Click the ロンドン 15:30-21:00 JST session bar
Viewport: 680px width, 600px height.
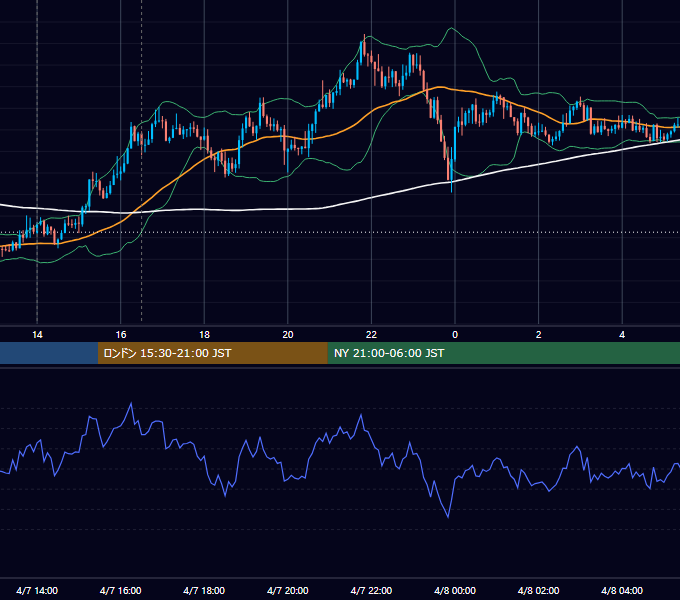coord(212,353)
